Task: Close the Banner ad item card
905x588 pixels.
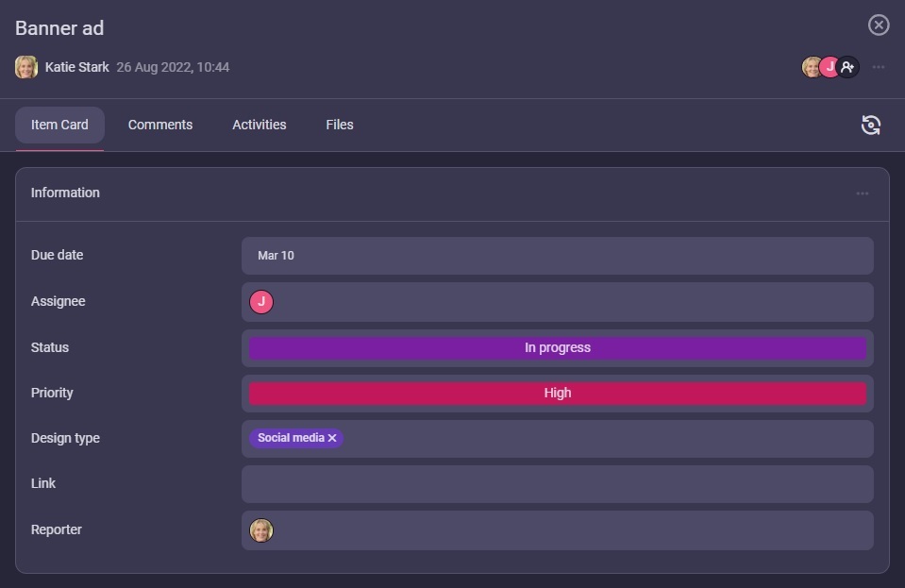Action: point(879,25)
